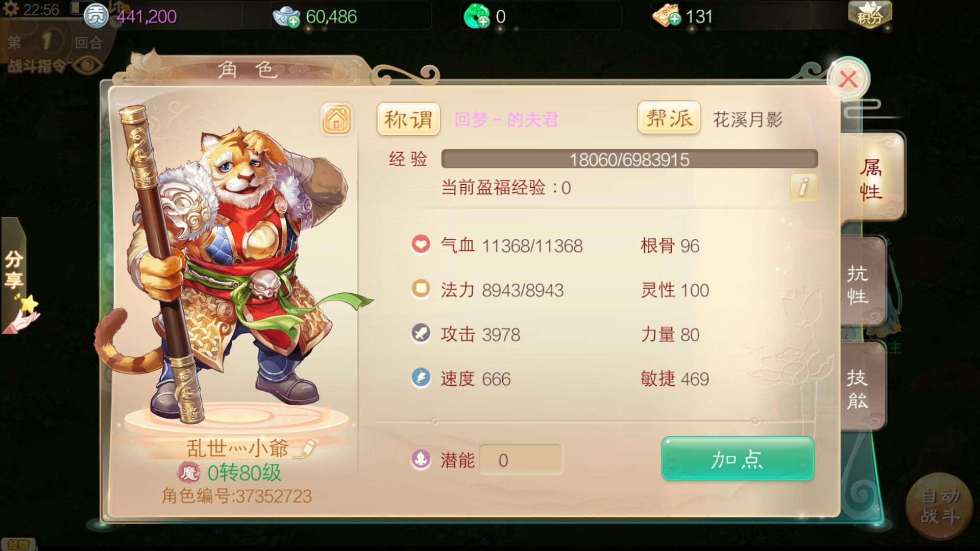Toggle 自动战斗 auto battle

[x=940, y=505]
